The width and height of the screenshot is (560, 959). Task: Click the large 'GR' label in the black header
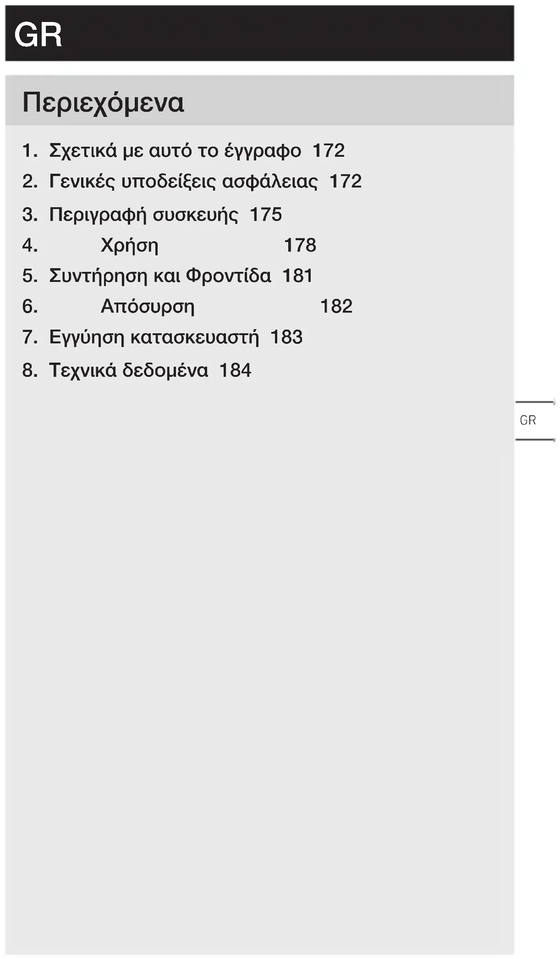click(38, 35)
